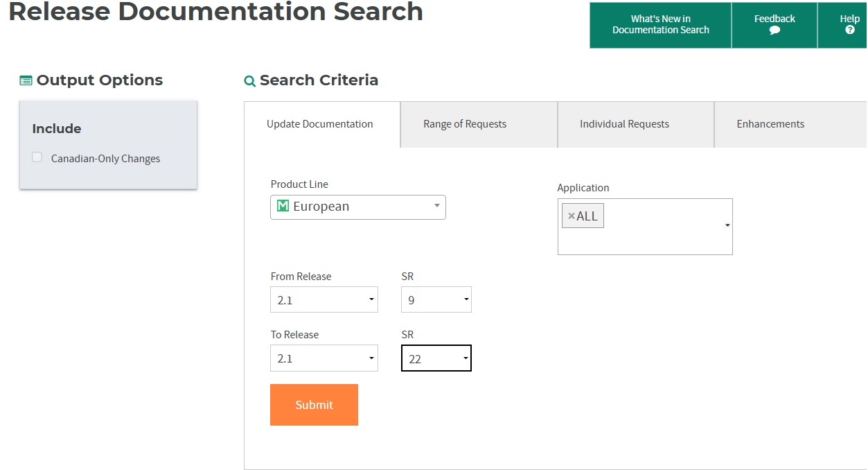This screenshot has height=470, width=868.
Task: Open What's New in Documentation Search
Action: coord(660,24)
